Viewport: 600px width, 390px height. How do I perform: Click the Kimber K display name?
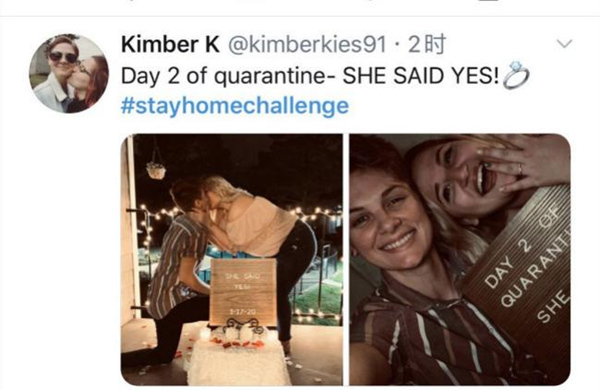[170, 44]
